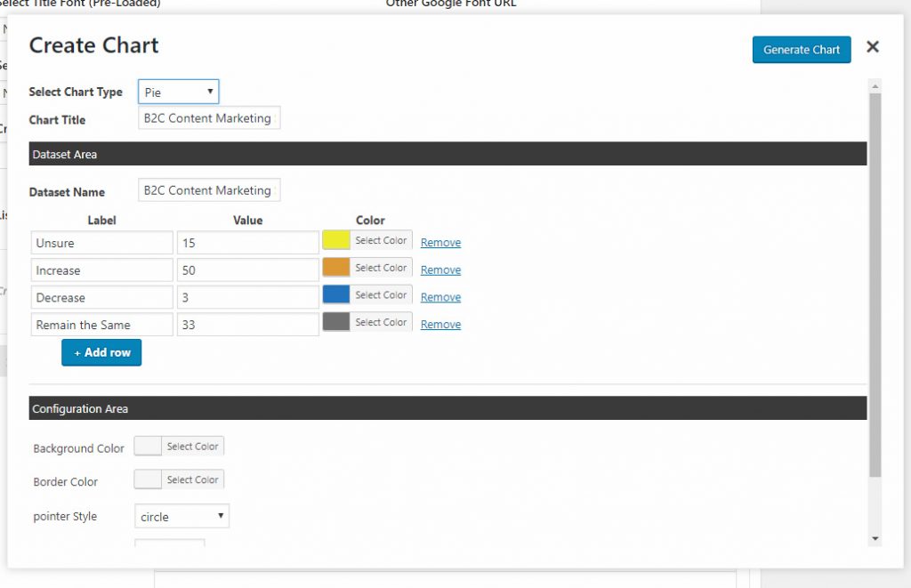Select the blue swatch for Decrease row

tap(336, 295)
